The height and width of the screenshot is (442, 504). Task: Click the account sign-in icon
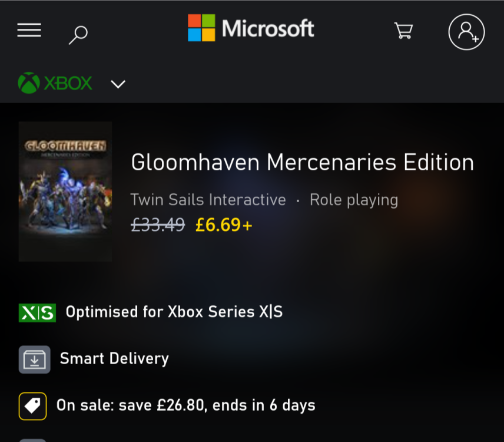(x=466, y=31)
